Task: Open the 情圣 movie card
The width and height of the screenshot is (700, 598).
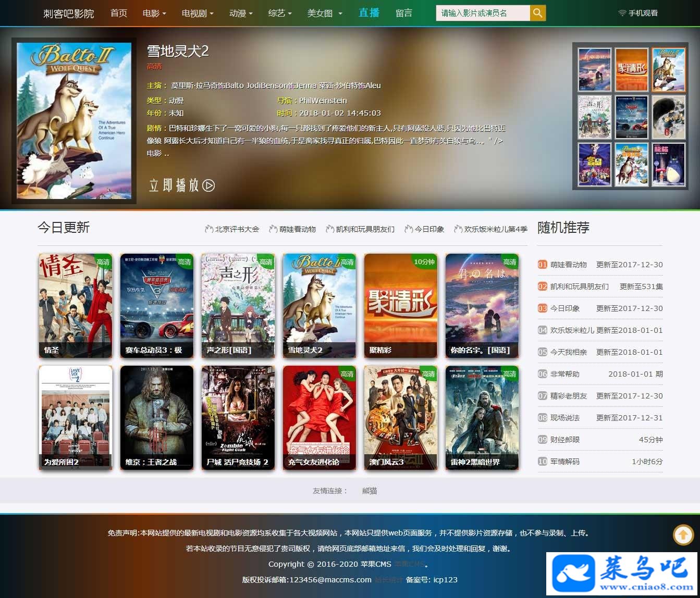Action: coord(76,306)
